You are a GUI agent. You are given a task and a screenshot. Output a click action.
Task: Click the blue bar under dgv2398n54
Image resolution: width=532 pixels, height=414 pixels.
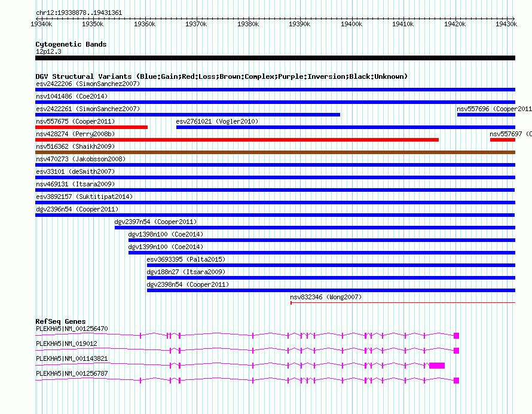pyautogui.click(x=331, y=290)
